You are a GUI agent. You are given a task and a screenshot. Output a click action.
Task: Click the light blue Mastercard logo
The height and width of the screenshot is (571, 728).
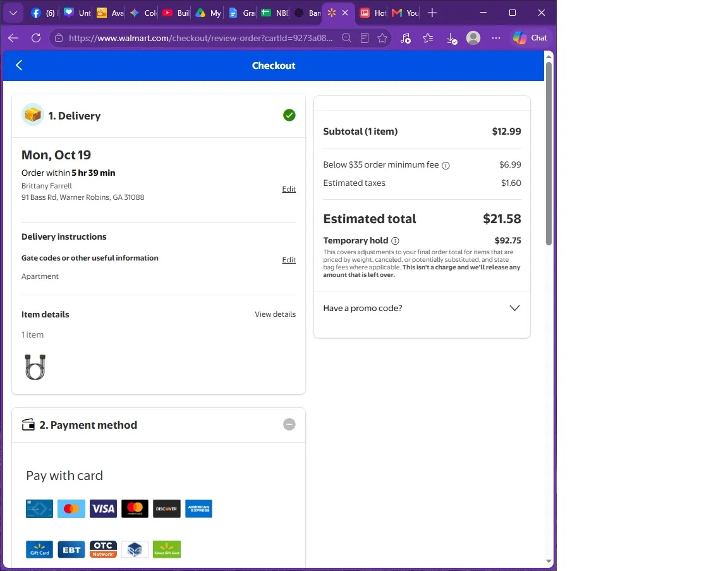pos(71,509)
